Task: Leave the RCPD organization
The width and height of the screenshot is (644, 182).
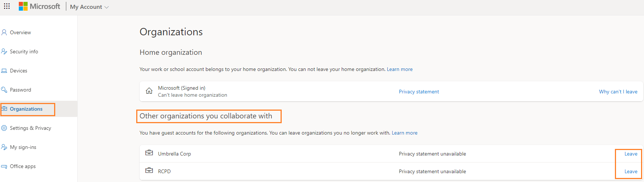Action: tap(631, 171)
